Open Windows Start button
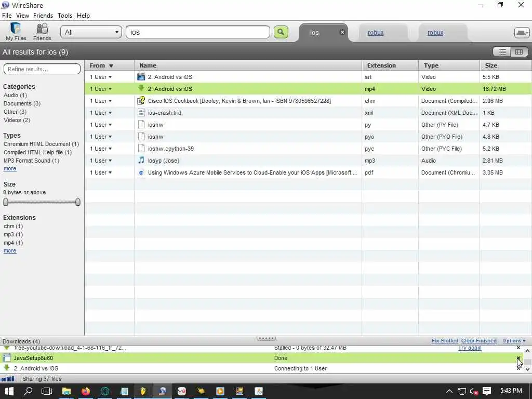The image size is (532, 399). [x=9, y=391]
